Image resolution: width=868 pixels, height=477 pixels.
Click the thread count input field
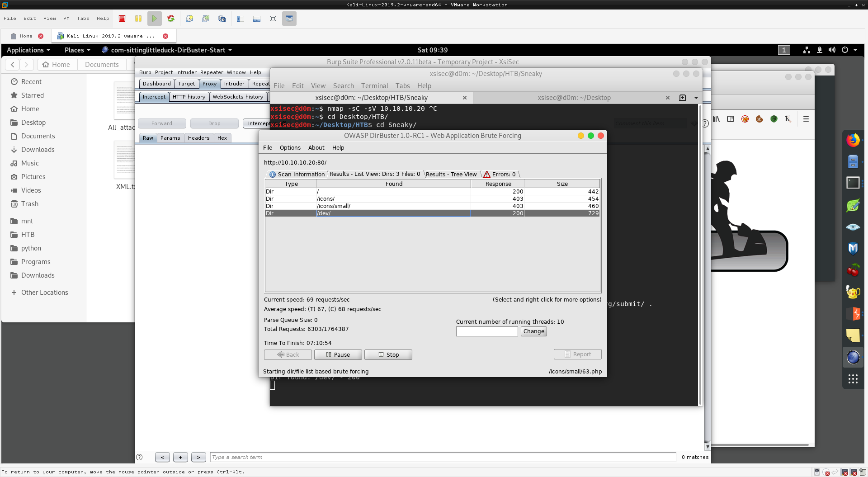tap(487, 331)
